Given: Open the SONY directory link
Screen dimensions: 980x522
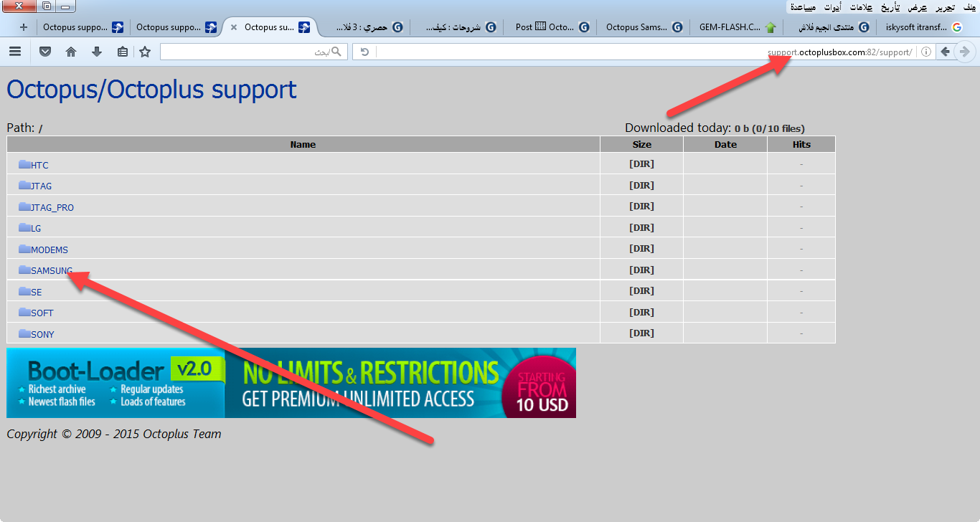Looking at the screenshot, I should coord(42,334).
